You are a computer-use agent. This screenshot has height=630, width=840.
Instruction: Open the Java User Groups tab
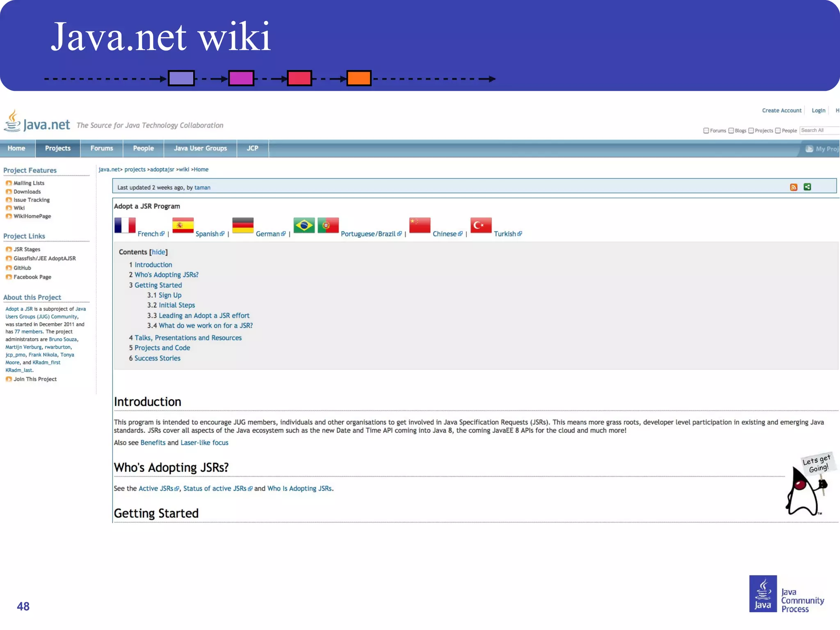pyautogui.click(x=200, y=148)
